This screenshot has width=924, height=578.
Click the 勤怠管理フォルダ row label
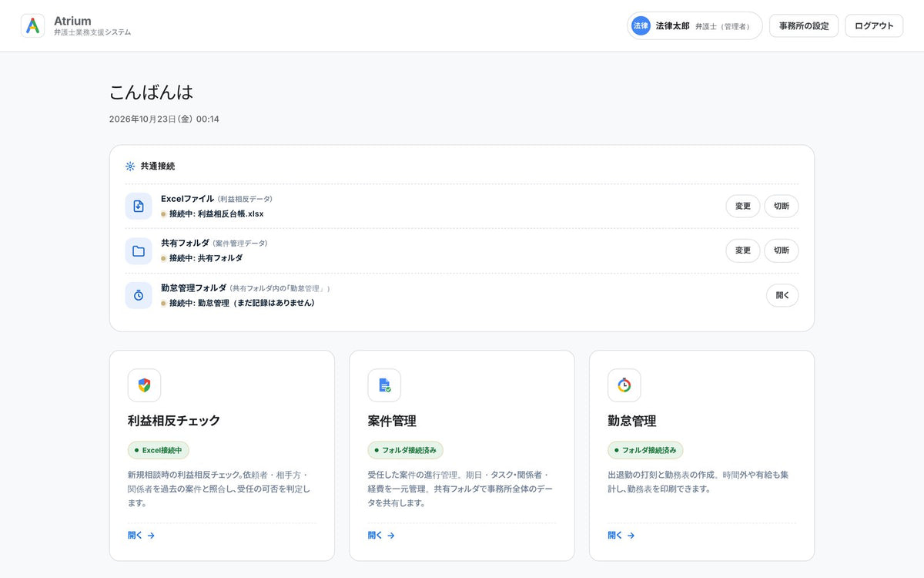coord(193,287)
